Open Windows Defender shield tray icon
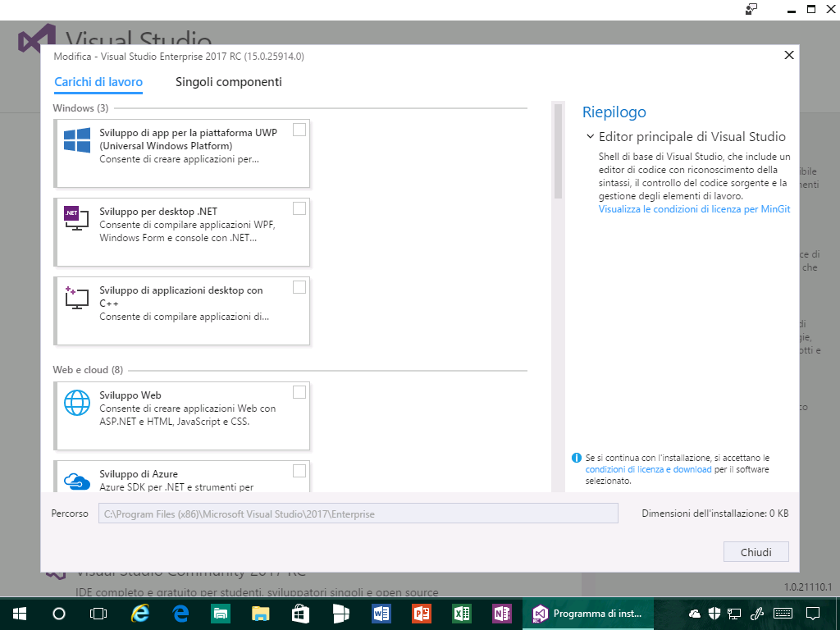This screenshot has height=630, width=840. click(x=714, y=614)
